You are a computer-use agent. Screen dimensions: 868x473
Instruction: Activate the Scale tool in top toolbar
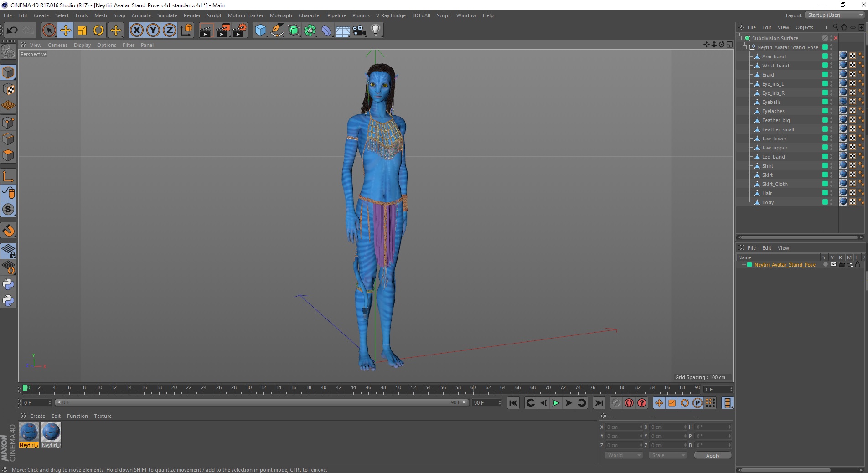tap(82, 30)
